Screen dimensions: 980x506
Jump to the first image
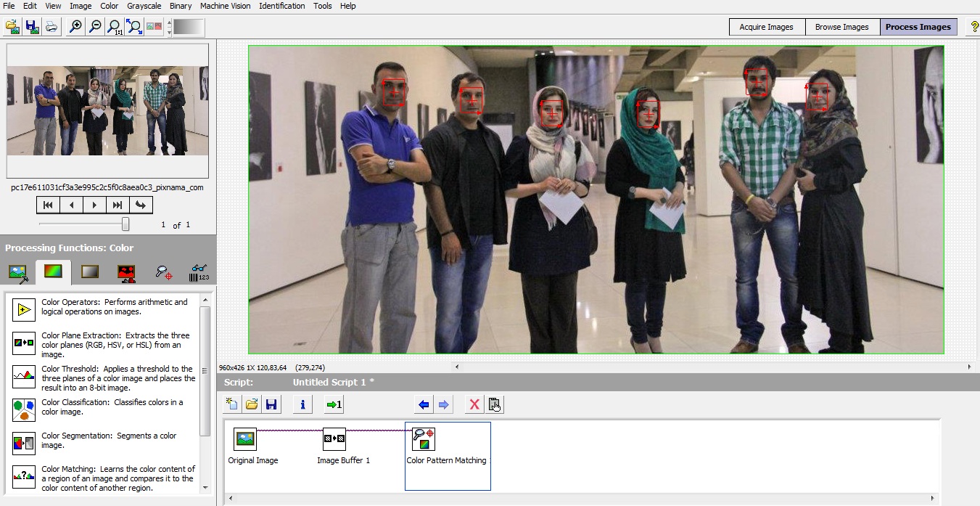49,205
